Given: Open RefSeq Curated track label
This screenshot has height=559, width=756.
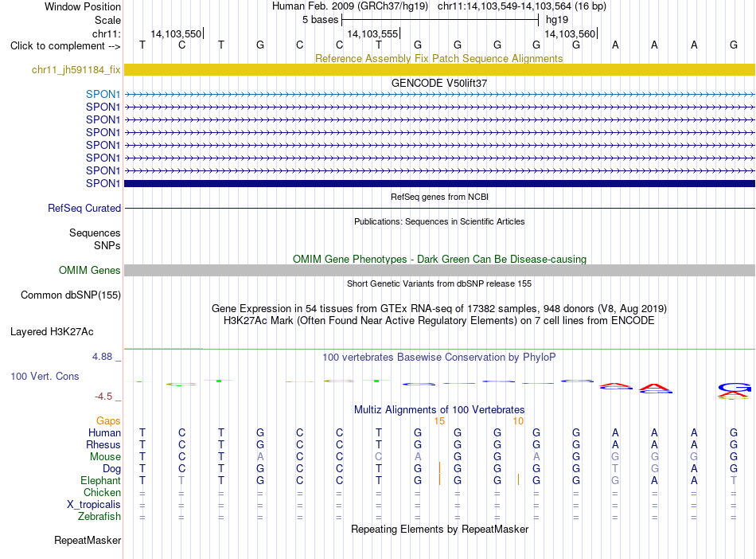Looking at the screenshot, I should coord(84,208).
